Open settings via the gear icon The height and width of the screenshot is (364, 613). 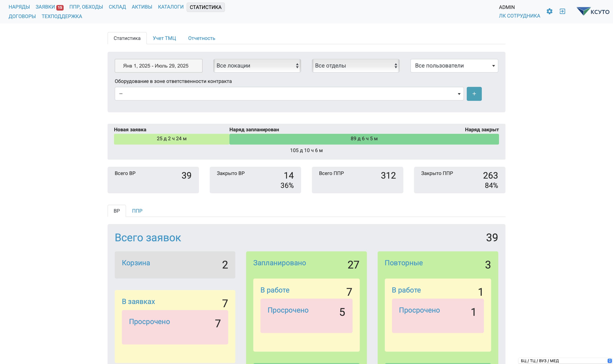pyautogui.click(x=549, y=11)
